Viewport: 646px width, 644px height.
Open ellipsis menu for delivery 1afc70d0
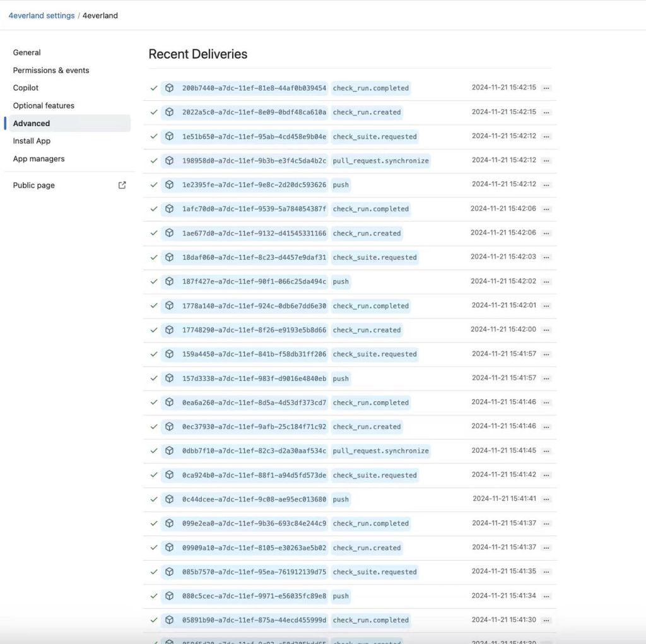tap(546, 209)
